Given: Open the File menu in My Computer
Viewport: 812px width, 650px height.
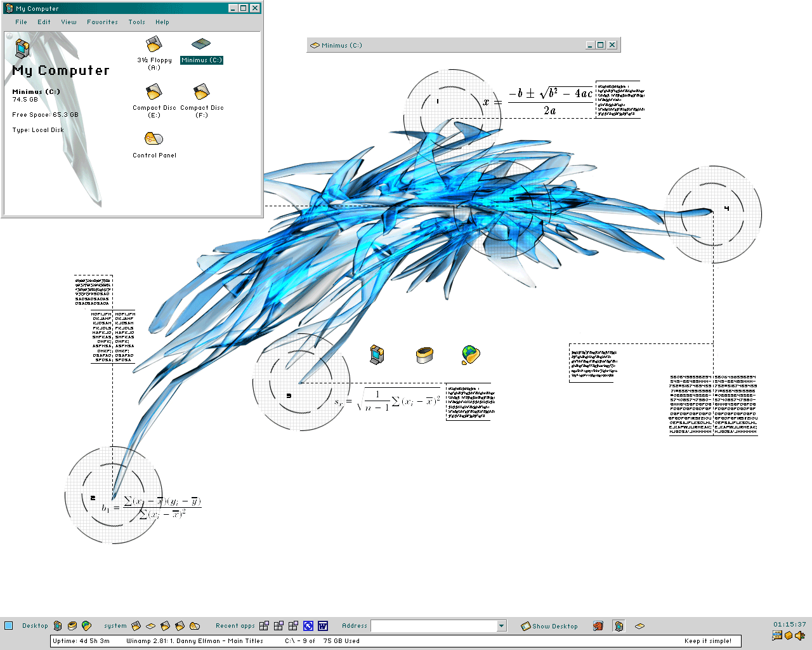Looking at the screenshot, I should (x=22, y=22).
